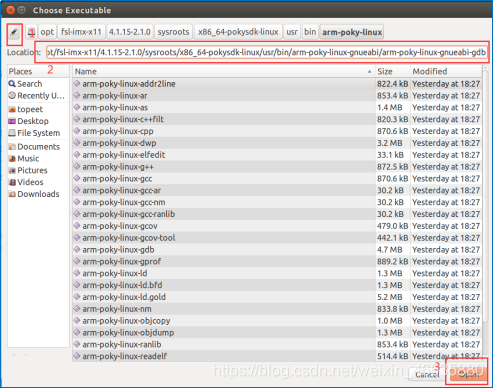Select arm-poky-linux-cpp file icon
This screenshot has height=389, width=494.
pyautogui.click(x=77, y=131)
